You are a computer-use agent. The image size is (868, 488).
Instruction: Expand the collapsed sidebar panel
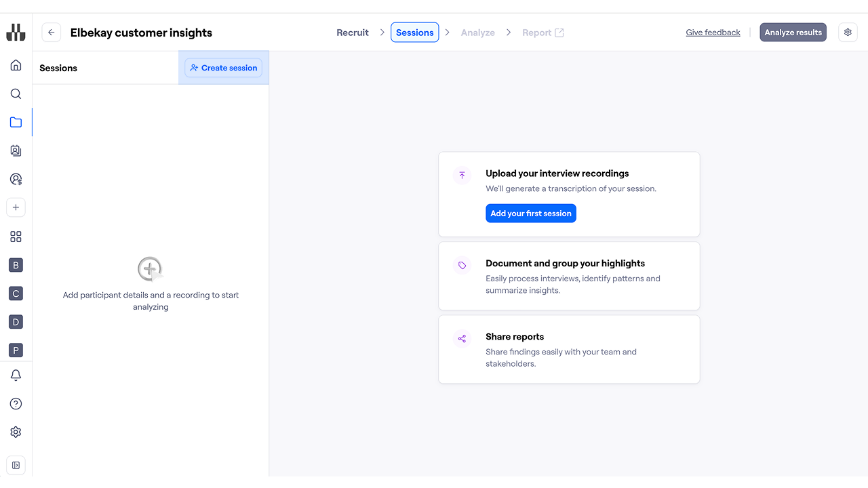[16, 465]
